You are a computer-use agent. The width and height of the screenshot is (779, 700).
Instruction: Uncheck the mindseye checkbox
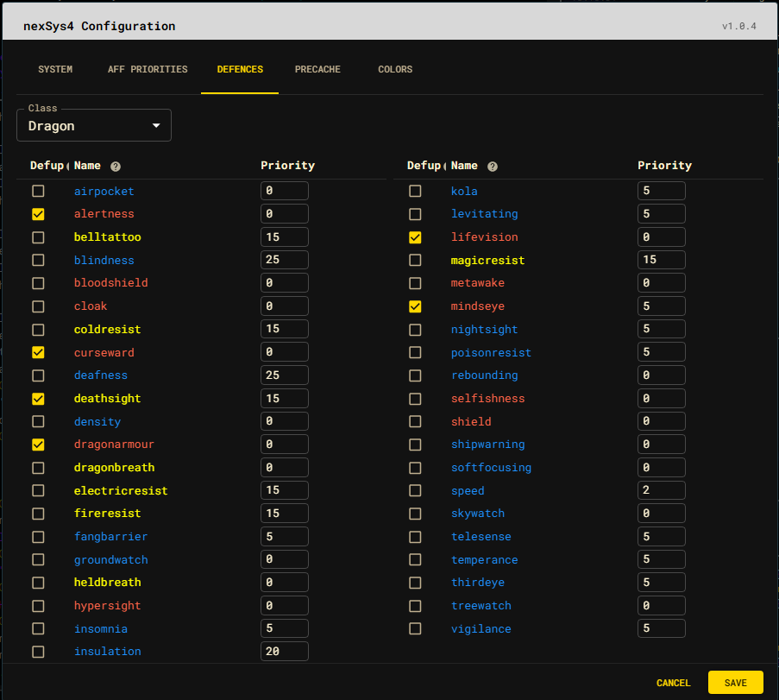click(x=415, y=306)
